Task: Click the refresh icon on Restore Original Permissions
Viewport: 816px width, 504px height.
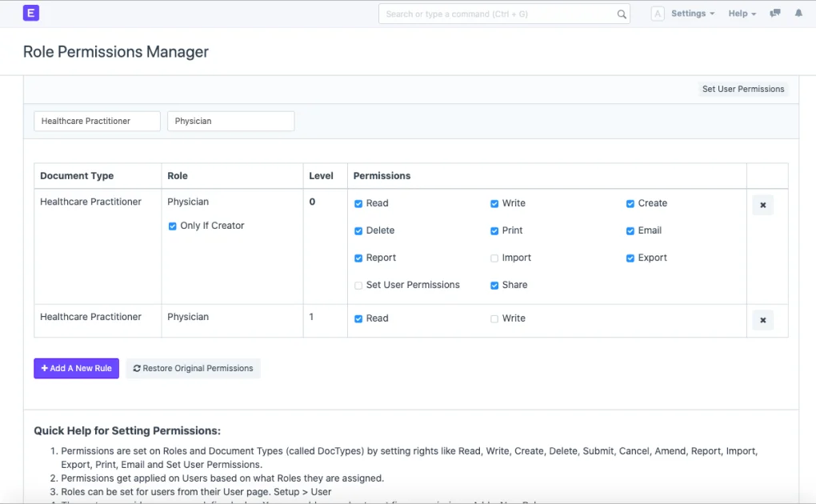Action: 136,368
